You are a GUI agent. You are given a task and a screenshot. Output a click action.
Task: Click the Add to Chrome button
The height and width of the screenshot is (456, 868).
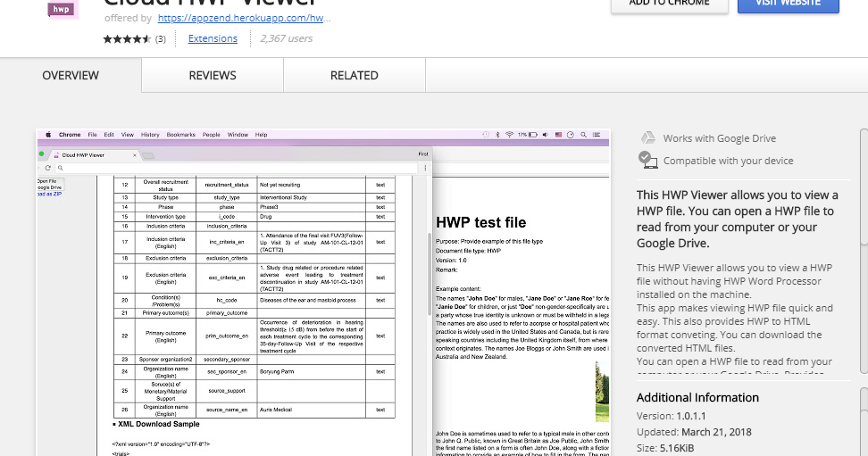[669, 4]
